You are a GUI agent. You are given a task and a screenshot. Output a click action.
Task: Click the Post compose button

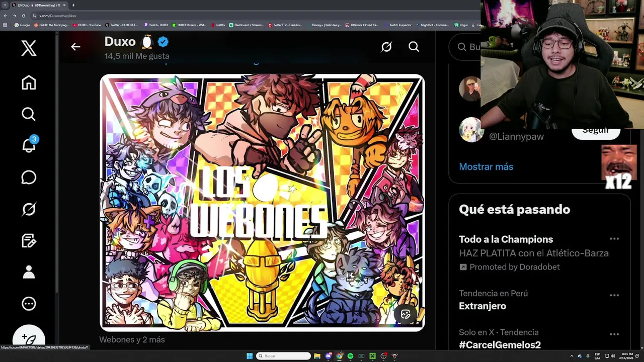click(x=29, y=338)
